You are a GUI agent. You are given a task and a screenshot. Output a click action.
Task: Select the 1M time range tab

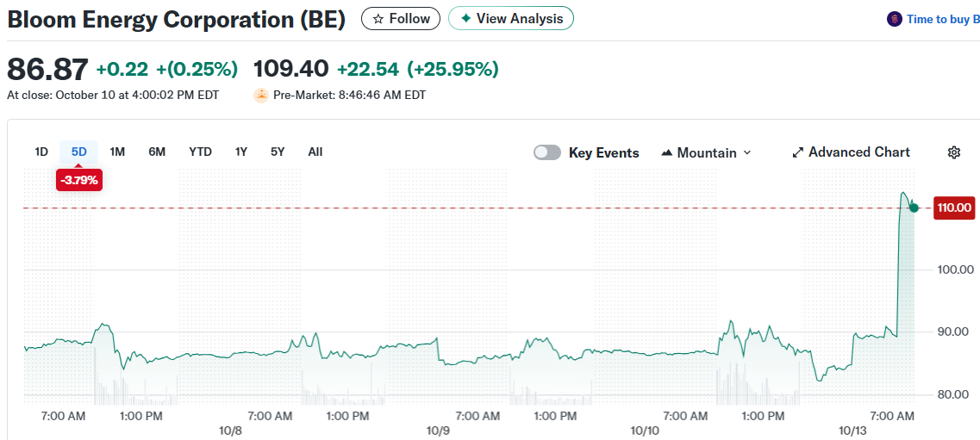117,152
